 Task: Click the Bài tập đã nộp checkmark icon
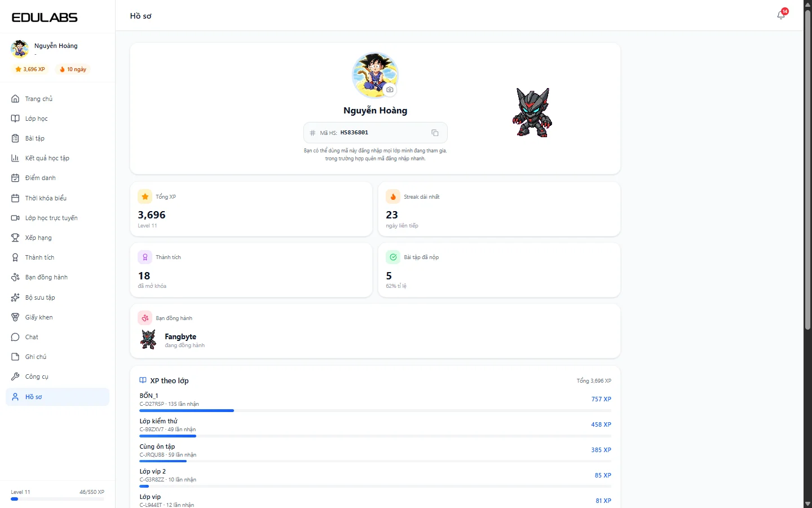(x=393, y=257)
